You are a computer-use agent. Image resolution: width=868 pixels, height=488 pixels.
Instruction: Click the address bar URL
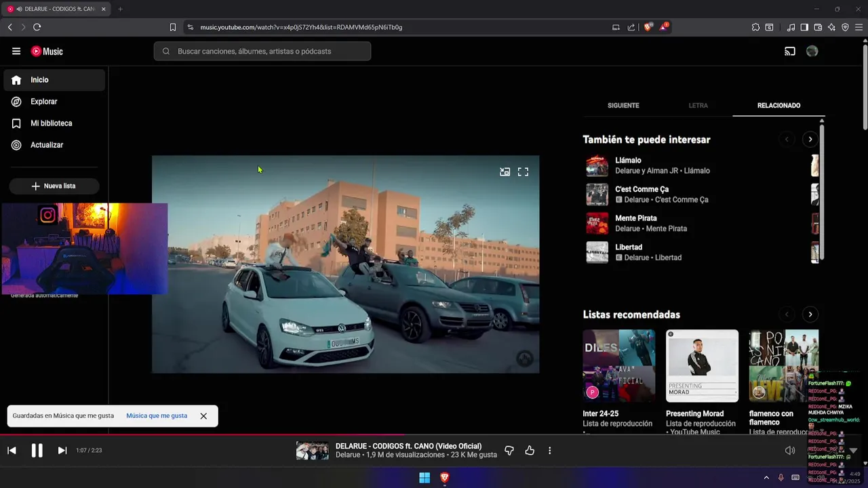click(x=301, y=27)
